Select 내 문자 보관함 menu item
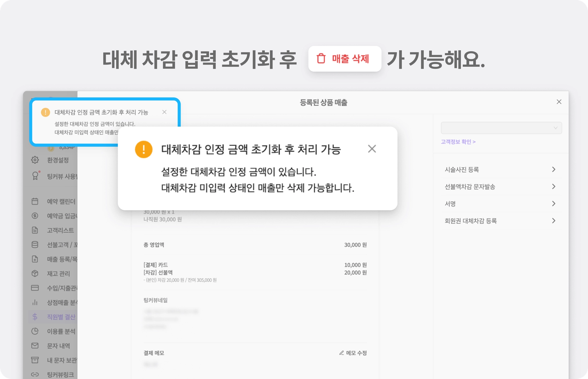The width and height of the screenshot is (588, 379). [x=61, y=360]
